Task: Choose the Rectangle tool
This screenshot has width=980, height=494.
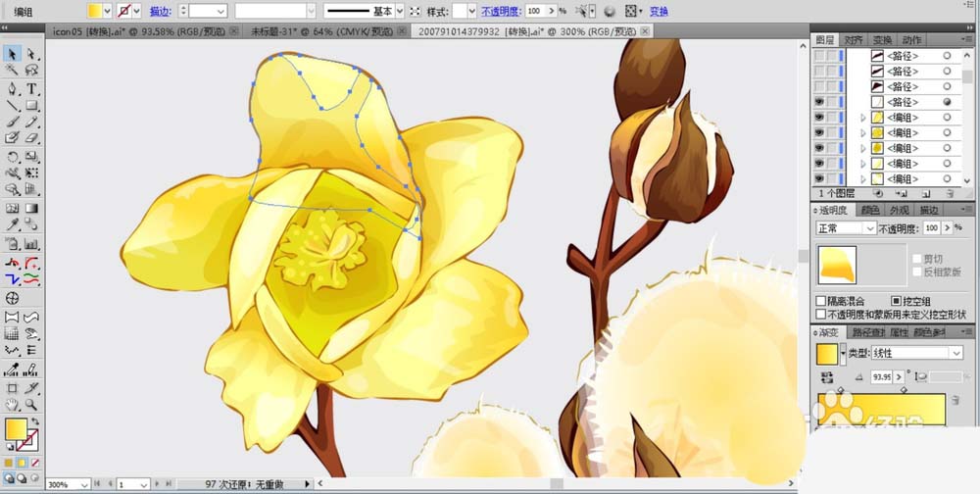Action: click(31, 105)
